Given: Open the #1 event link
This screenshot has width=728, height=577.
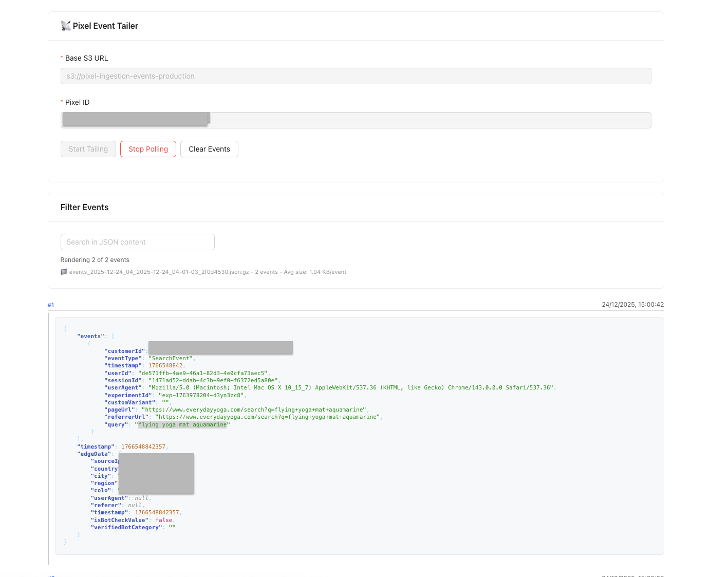Looking at the screenshot, I should 51,305.
